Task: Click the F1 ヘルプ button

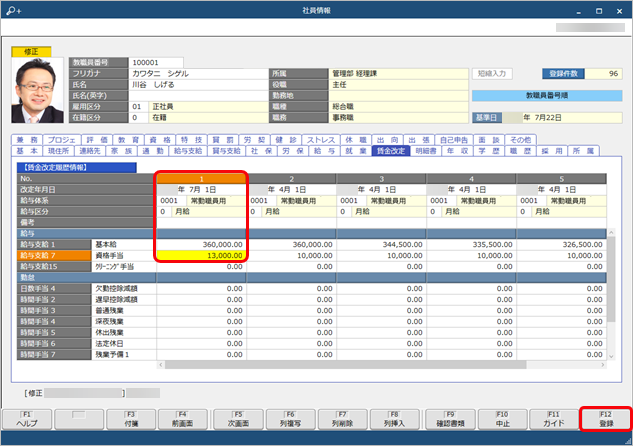Action: [27, 419]
